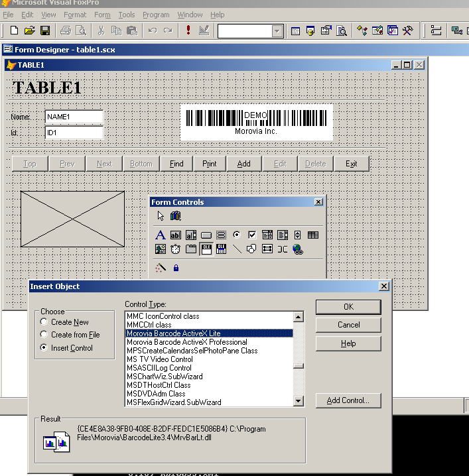The height and width of the screenshot is (476, 469).
Task: Select the Insert Control radio button
Action: (x=44, y=347)
